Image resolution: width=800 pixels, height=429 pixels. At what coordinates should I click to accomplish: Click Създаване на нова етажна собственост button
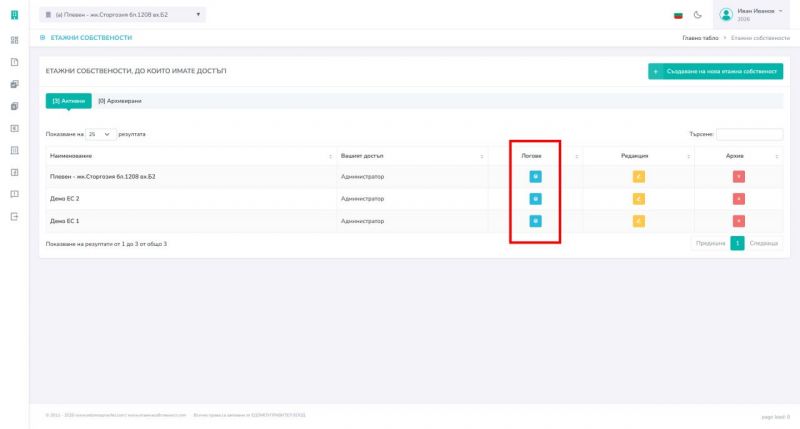(x=715, y=71)
